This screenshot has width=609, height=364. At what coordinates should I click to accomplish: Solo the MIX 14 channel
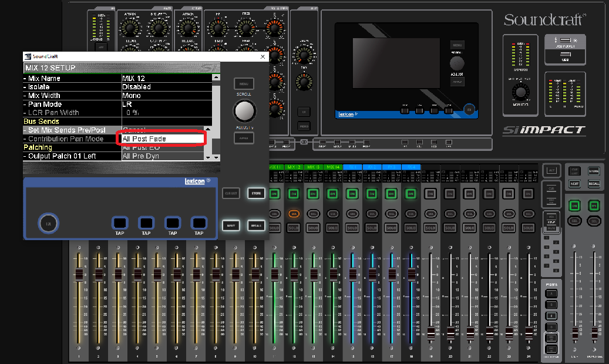pyautogui.click(x=332, y=228)
